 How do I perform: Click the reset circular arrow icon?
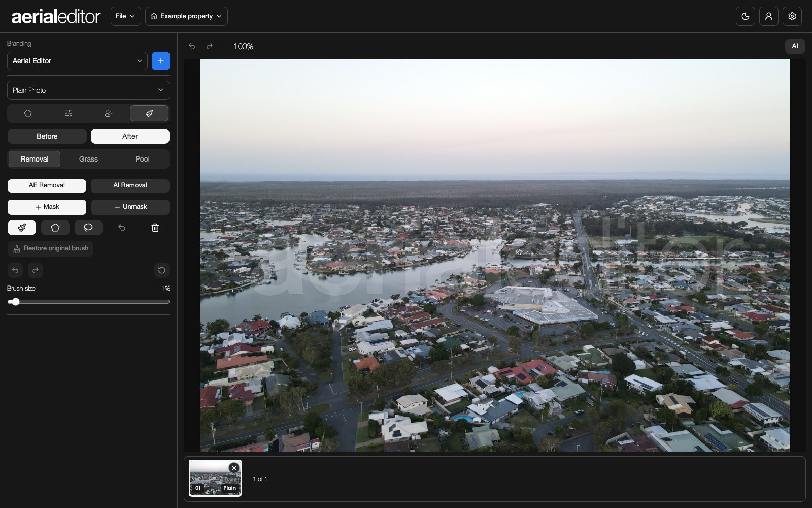(162, 270)
